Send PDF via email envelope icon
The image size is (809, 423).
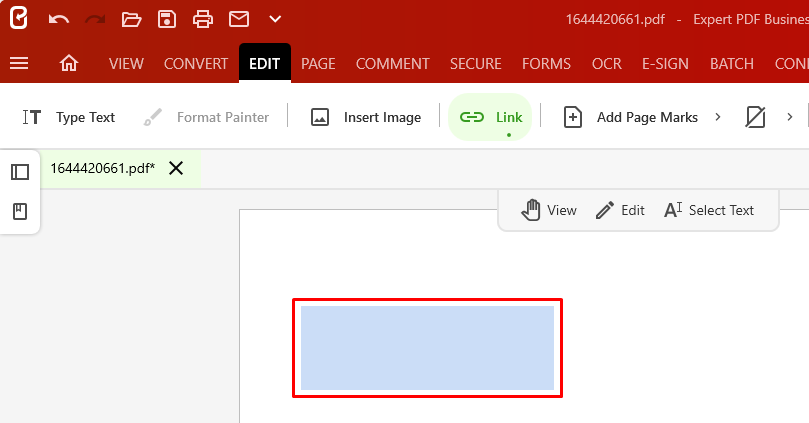click(238, 19)
